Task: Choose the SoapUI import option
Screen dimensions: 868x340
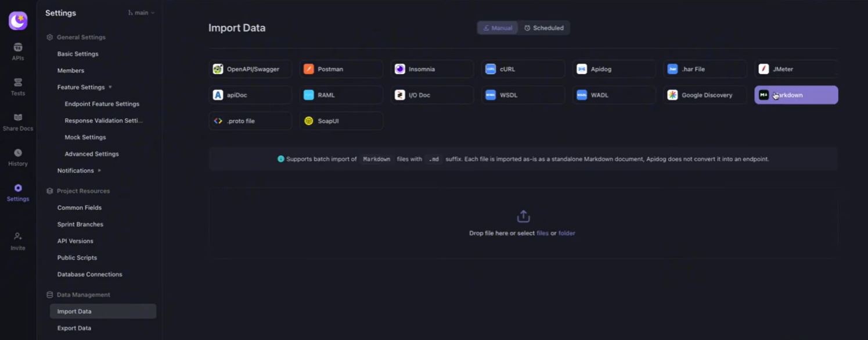Action: pos(341,121)
